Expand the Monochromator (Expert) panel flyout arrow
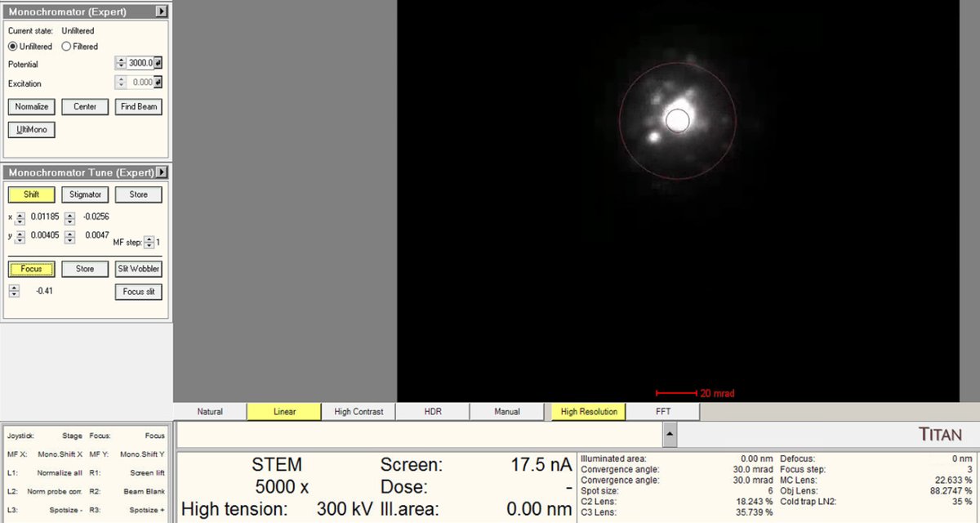 [161, 11]
